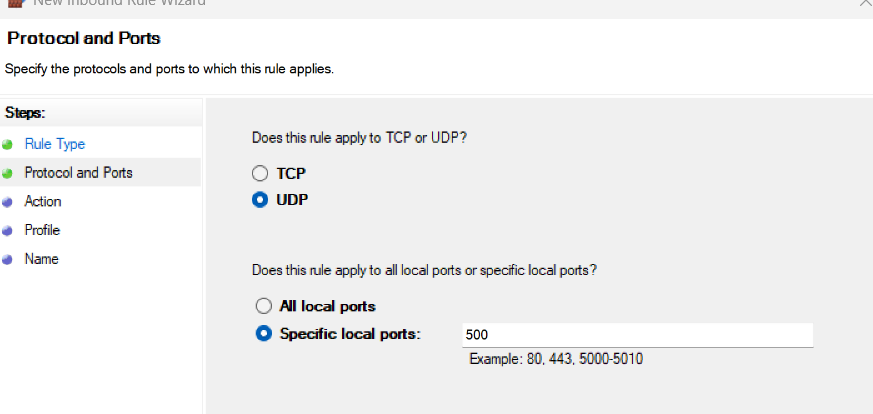Click the port example hint text
The height and width of the screenshot is (414, 873).
pyautogui.click(x=556, y=359)
